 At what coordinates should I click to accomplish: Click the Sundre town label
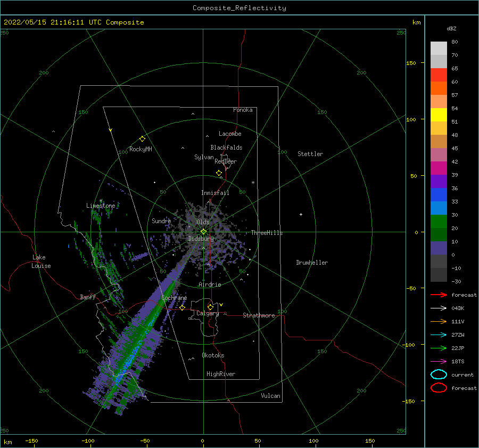[x=161, y=221]
